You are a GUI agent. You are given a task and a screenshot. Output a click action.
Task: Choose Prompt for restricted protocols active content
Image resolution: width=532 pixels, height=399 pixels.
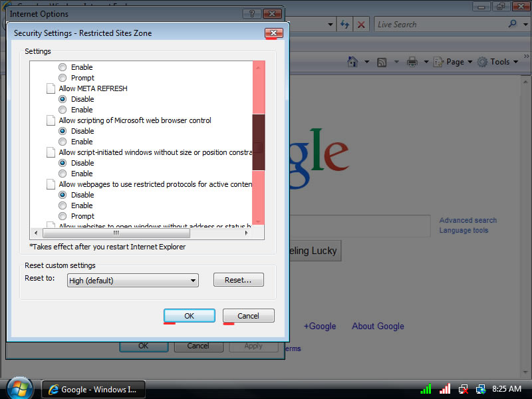[x=63, y=216]
